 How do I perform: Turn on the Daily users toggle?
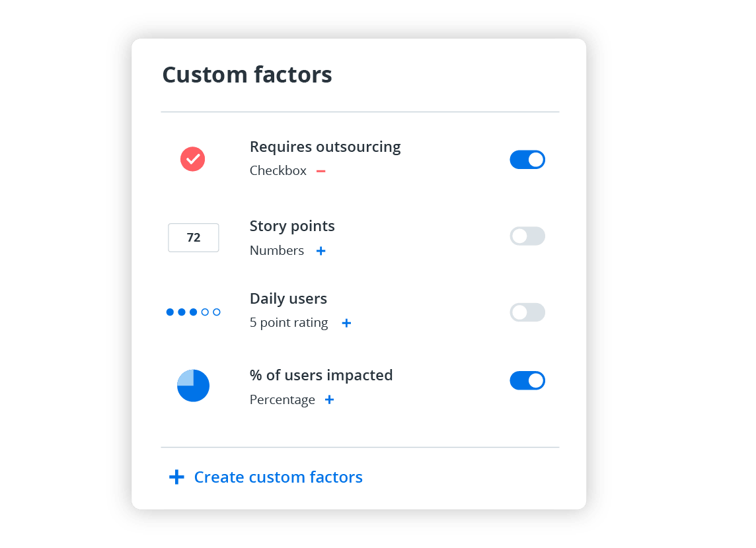[x=527, y=312]
